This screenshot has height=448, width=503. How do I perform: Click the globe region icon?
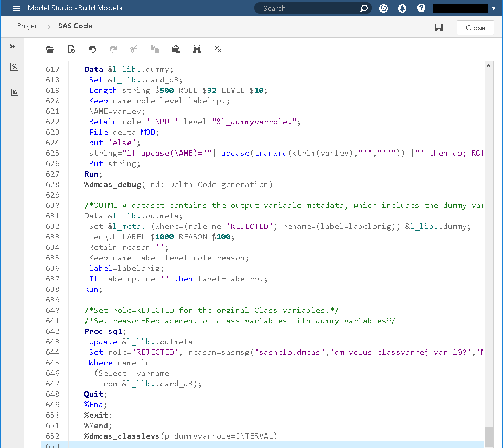383,8
